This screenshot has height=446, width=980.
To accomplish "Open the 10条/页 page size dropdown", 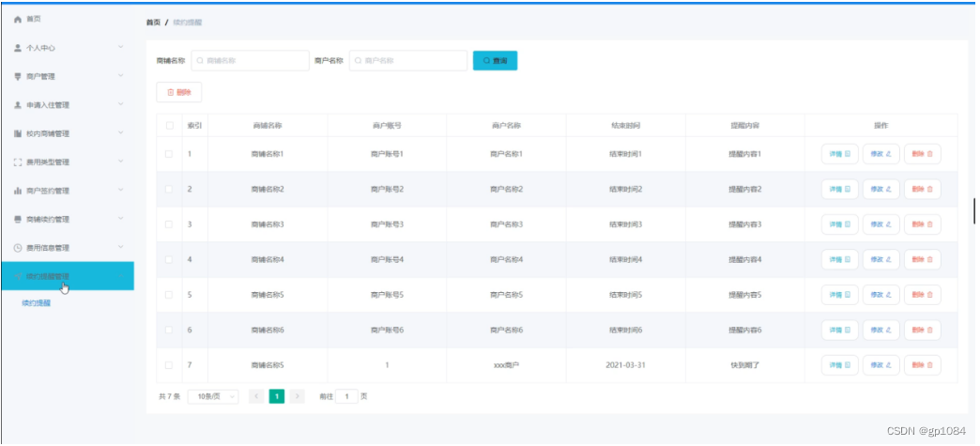I will click(213, 396).
